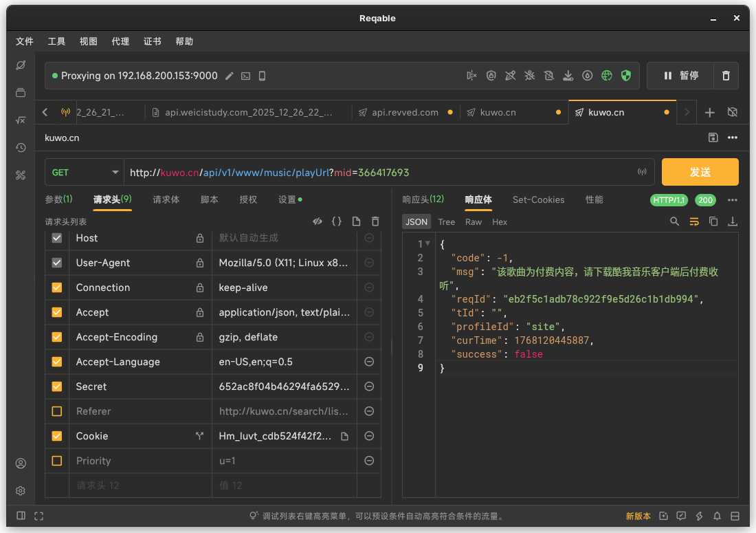The height and width of the screenshot is (533, 756).
Task: Open the more options menu beside HTTP 200
Action: [x=733, y=200]
